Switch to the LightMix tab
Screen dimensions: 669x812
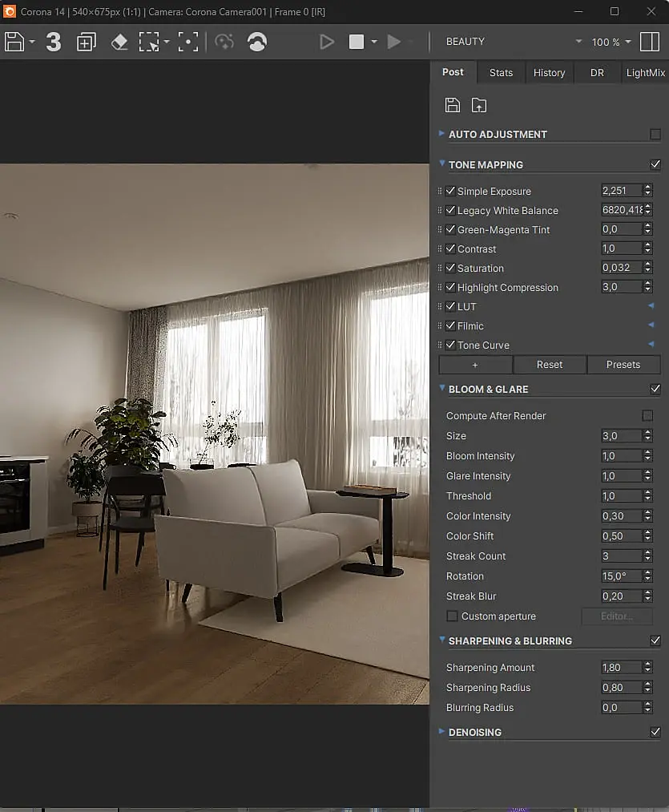click(645, 72)
